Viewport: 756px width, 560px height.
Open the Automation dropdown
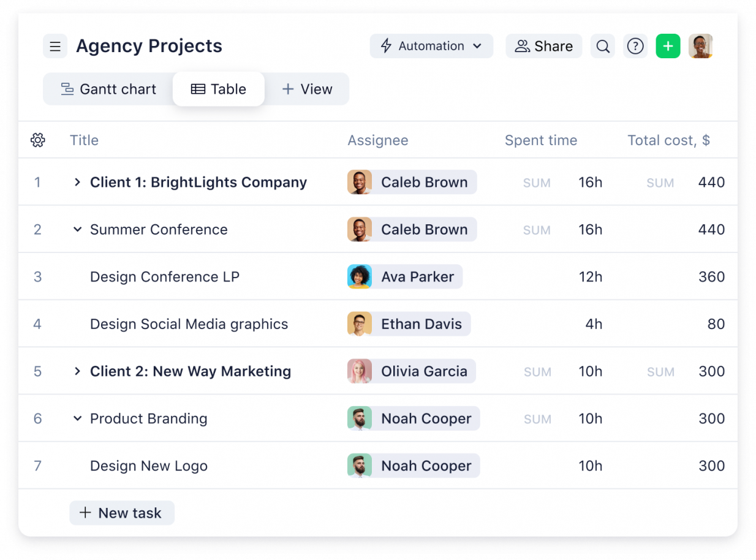point(431,47)
